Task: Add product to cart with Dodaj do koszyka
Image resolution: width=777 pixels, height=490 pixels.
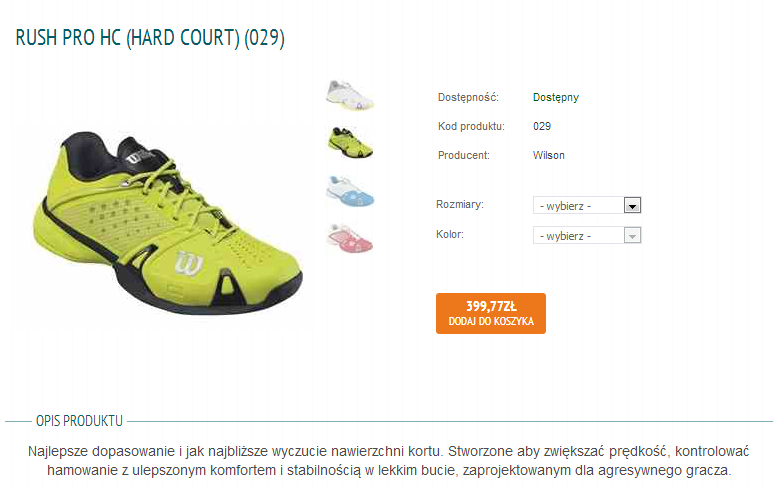Action: tap(491, 313)
